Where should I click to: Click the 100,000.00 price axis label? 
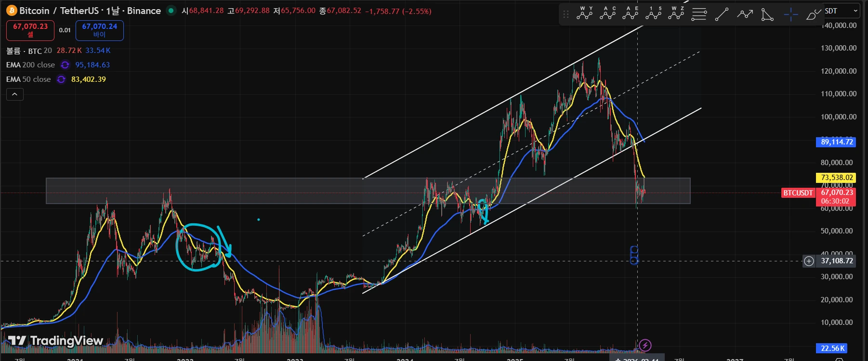tap(839, 117)
